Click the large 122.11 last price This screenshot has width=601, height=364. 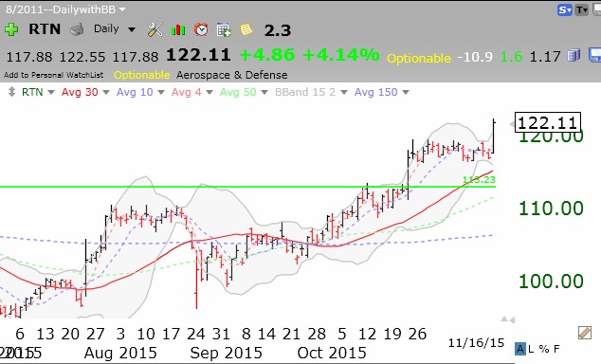(x=198, y=55)
